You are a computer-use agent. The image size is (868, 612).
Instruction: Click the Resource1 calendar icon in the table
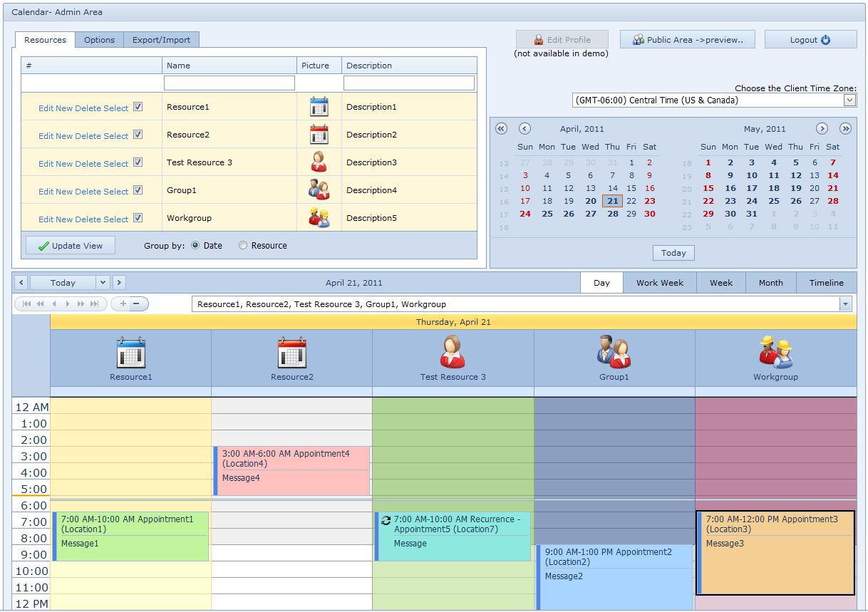click(x=319, y=107)
